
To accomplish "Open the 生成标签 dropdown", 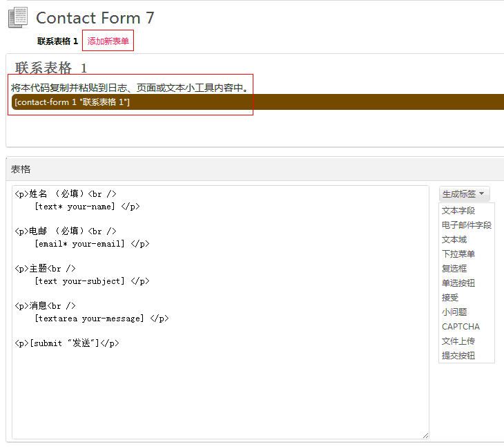I will tap(464, 194).
